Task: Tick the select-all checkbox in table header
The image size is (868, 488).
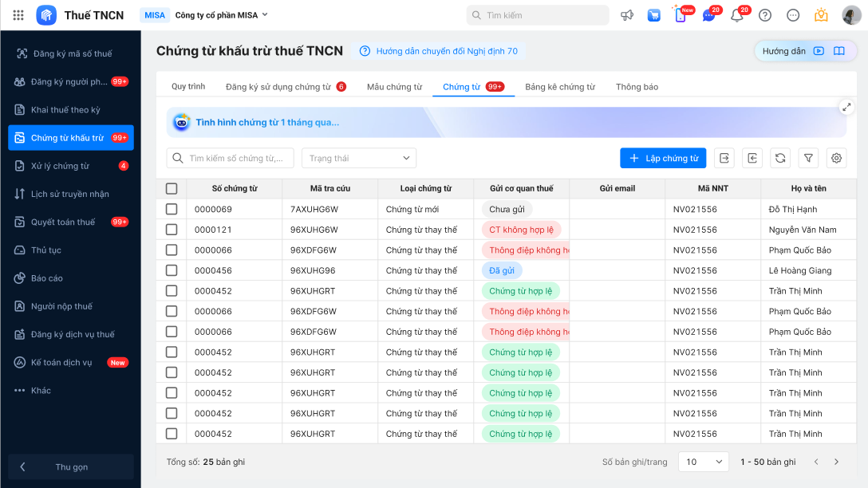Action: (172, 189)
